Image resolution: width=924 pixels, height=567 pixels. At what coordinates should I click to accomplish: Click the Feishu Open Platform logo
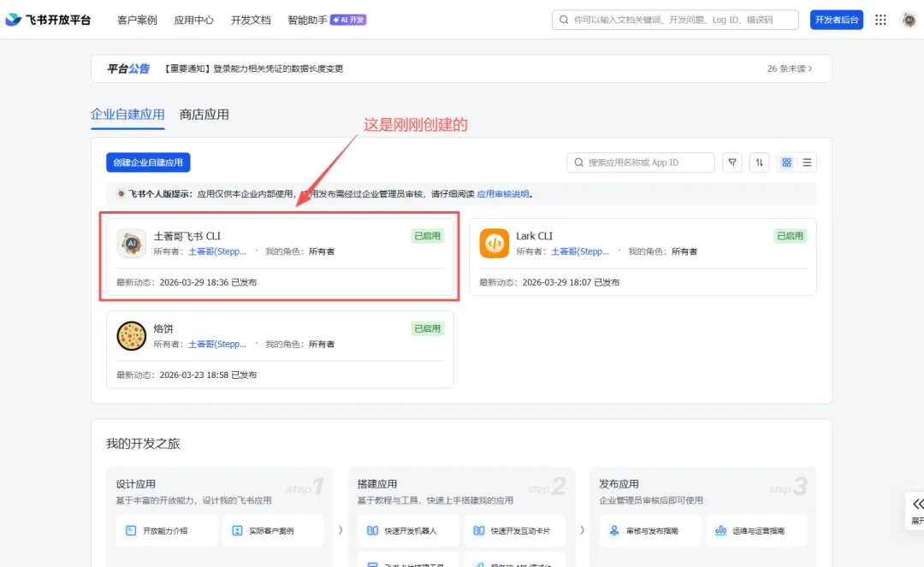point(48,20)
